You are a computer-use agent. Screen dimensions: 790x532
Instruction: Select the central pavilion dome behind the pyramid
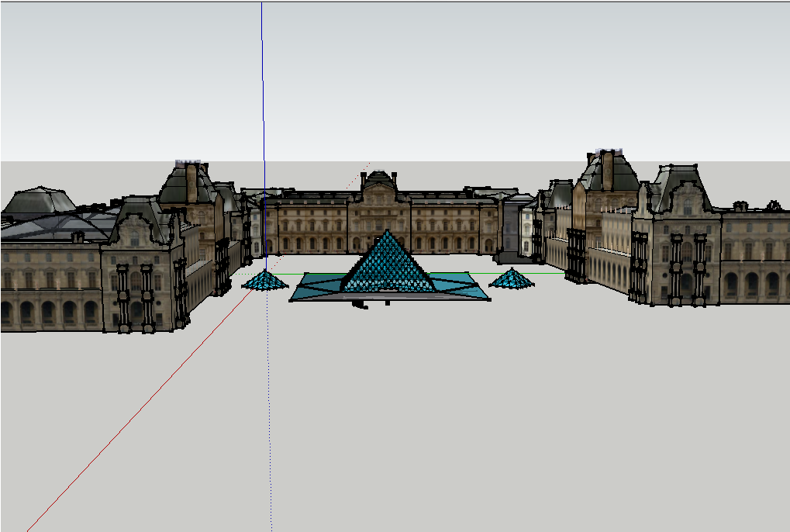tap(379, 180)
